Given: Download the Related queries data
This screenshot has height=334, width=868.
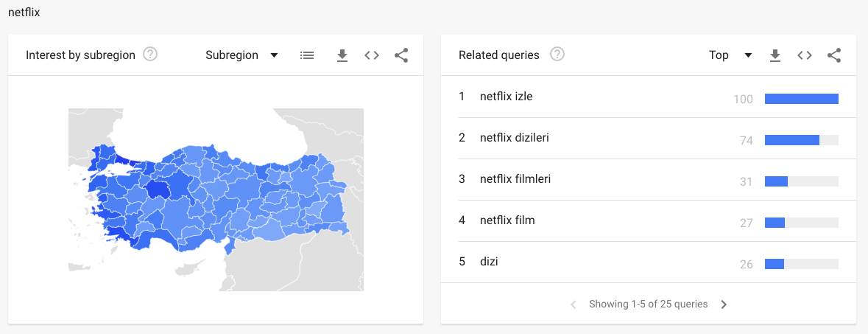Looking at the screenshot, I should coord(775,55).
